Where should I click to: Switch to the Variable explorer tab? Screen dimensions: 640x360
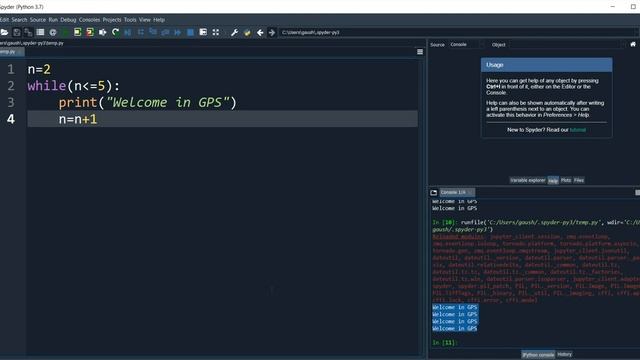pyautogui.click(x=527, y=180)
